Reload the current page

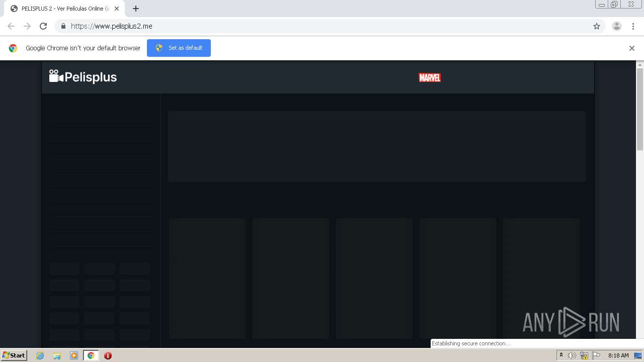pos(43,26)
